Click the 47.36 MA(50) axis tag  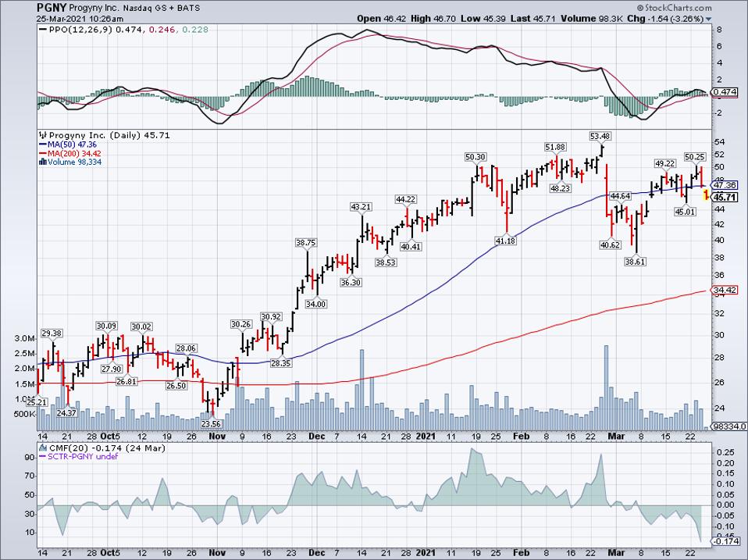click(x=725, y=185)
